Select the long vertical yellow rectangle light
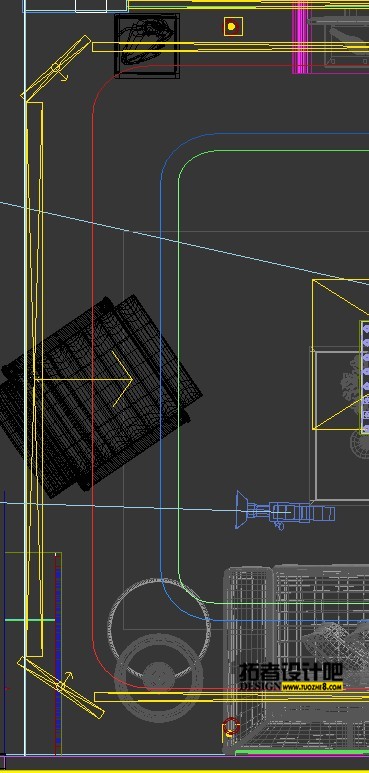Viewport: 369px width, 773px height. 34,380
